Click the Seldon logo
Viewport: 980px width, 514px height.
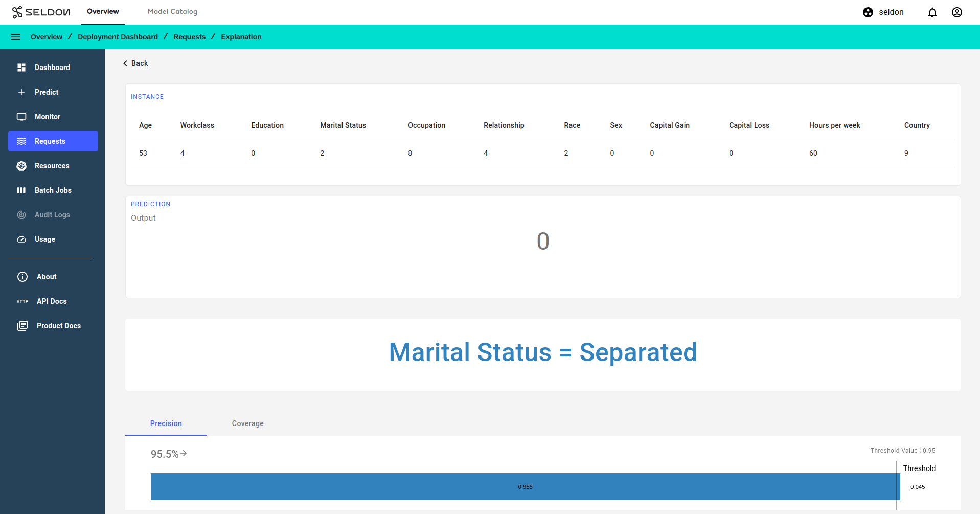tap(41, 12)
